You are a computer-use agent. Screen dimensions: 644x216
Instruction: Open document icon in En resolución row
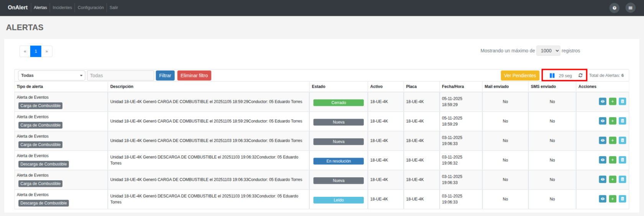point(623,160)
